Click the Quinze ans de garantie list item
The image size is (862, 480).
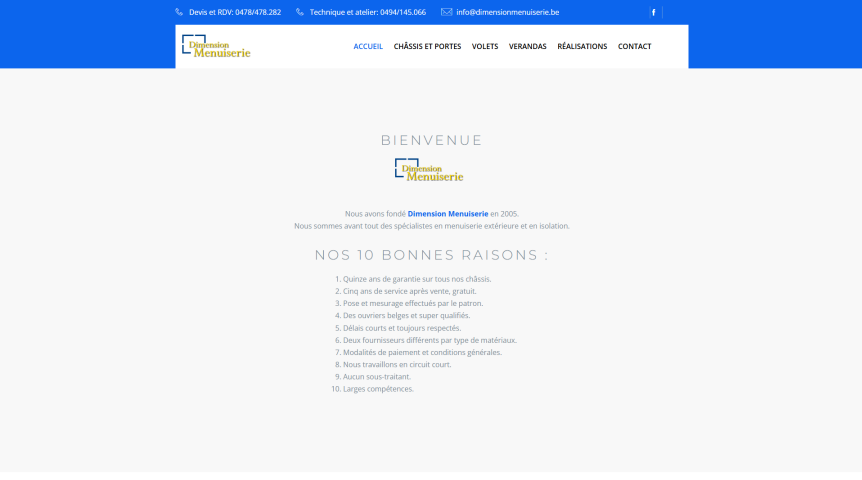pyautogui.click(x=417, y=279)
